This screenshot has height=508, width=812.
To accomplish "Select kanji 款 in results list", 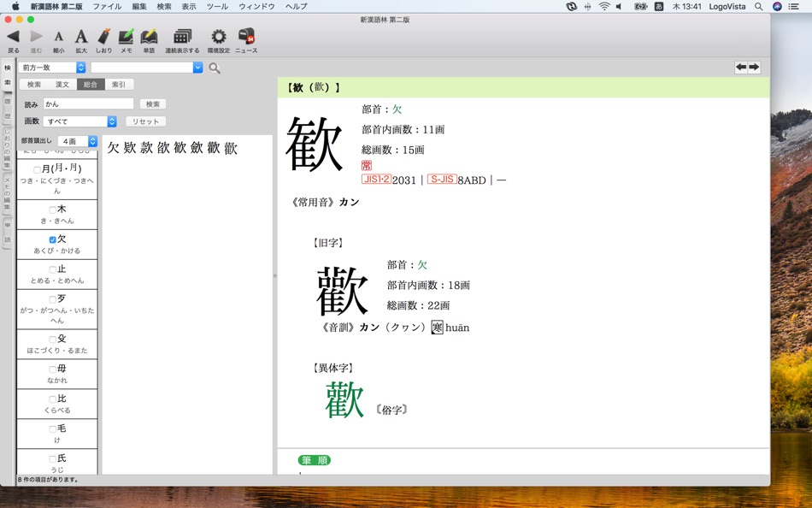I will [x=146, y=148].
